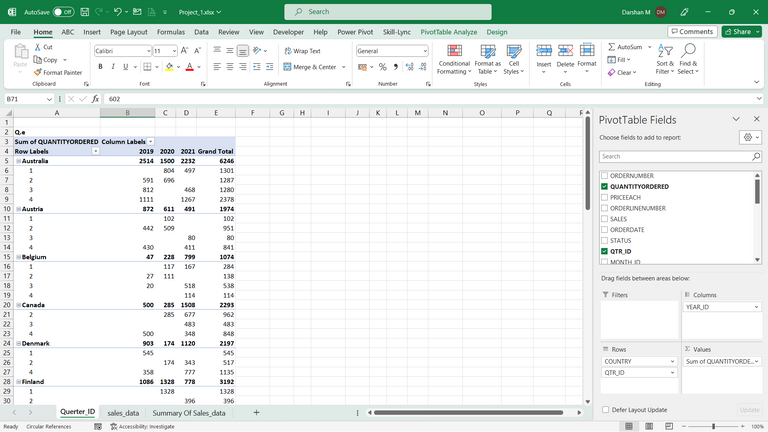Image resolution: width=768 pixels, height=432 pixels.
Task: Collapse the Australia row group
Action: pos(18,161)
